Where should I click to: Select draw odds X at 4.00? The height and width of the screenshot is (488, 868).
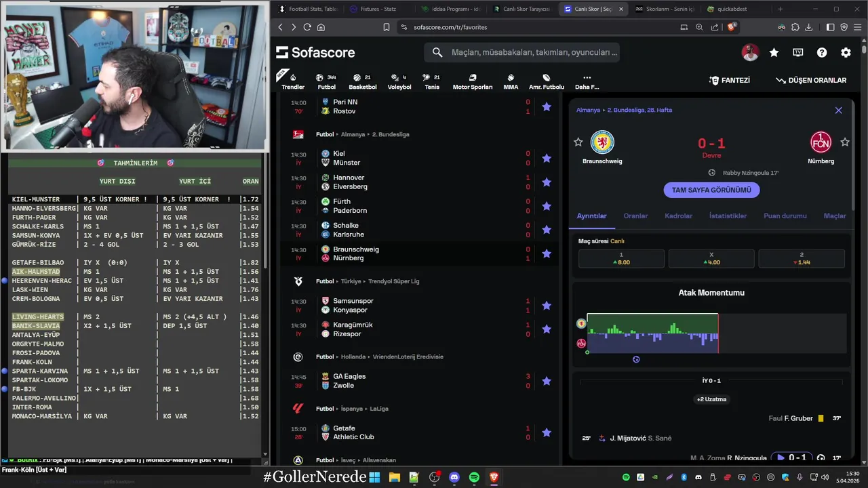(711, 258)
